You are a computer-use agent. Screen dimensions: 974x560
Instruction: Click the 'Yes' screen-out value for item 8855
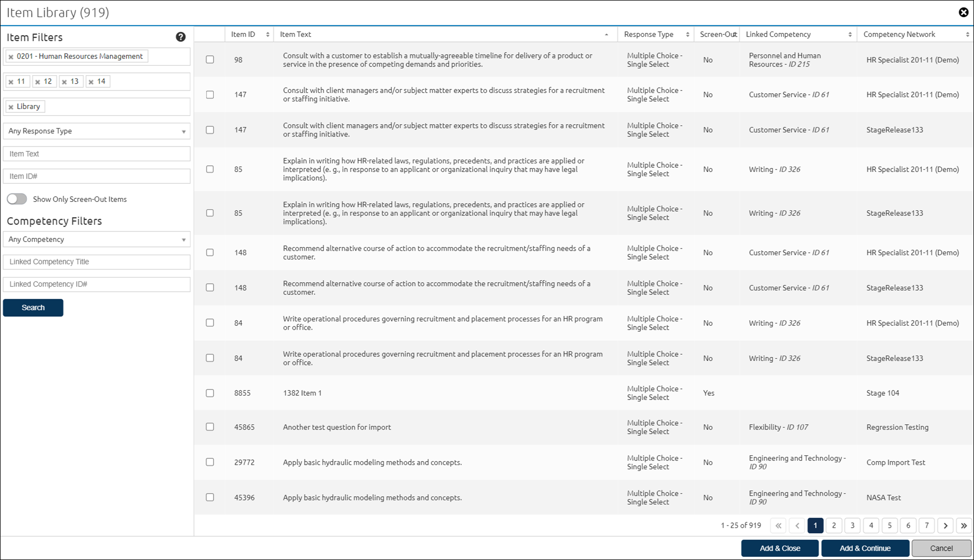pyautogui.click(x=709, y=393)
